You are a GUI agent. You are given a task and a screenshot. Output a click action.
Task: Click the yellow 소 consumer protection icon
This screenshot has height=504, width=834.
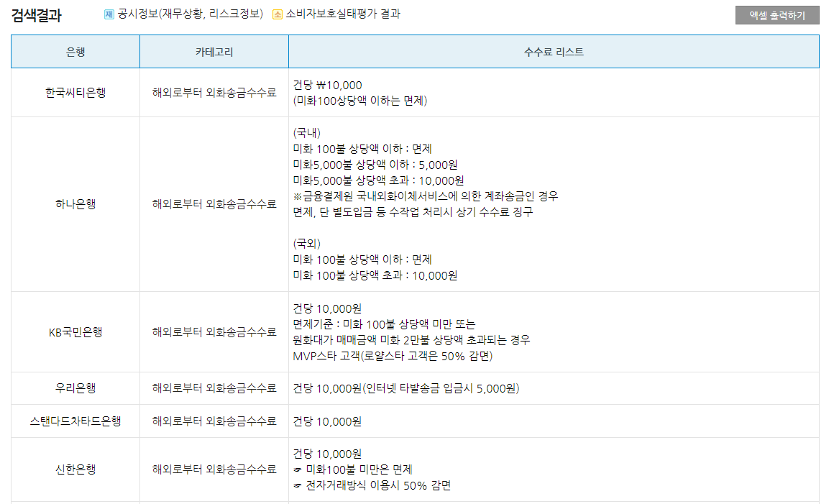(x=277, y=14)
